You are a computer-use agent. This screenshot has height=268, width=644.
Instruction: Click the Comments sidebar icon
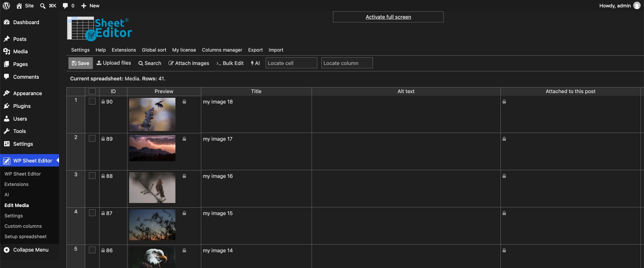[x=7, y=77]
